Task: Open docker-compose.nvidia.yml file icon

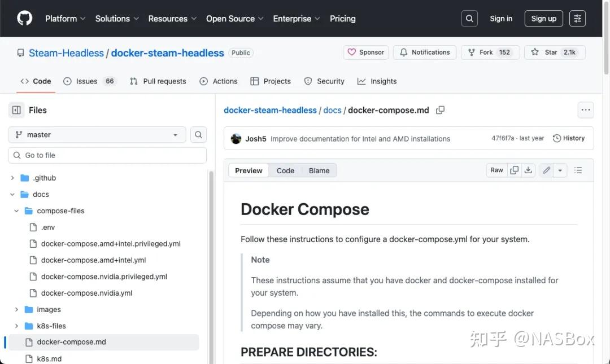Action: [x=33, y=293]
